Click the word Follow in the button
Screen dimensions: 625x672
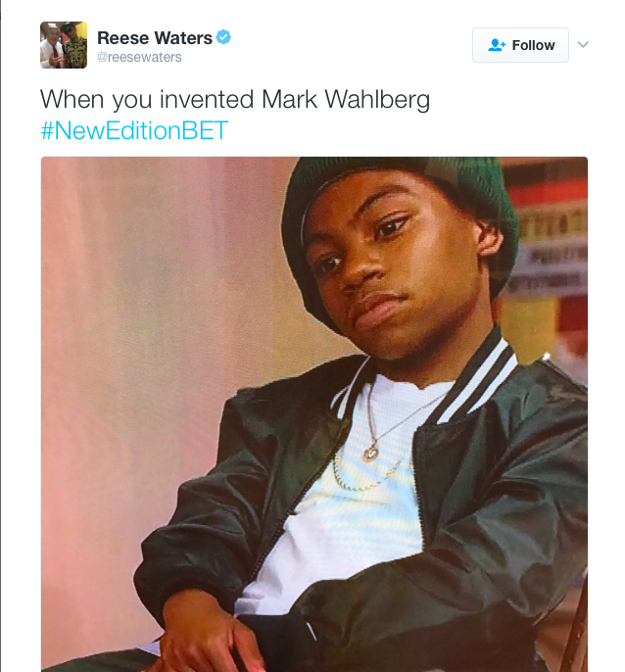coord(533,45)
